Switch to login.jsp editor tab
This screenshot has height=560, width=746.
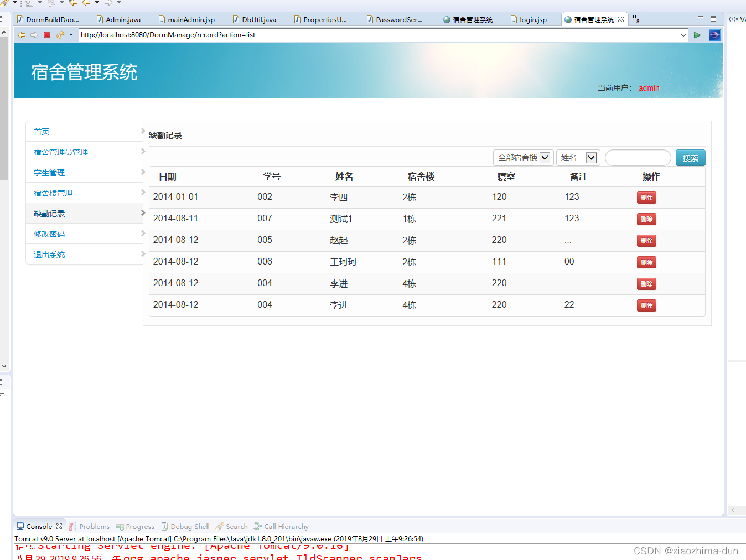(x=529, y=19)
